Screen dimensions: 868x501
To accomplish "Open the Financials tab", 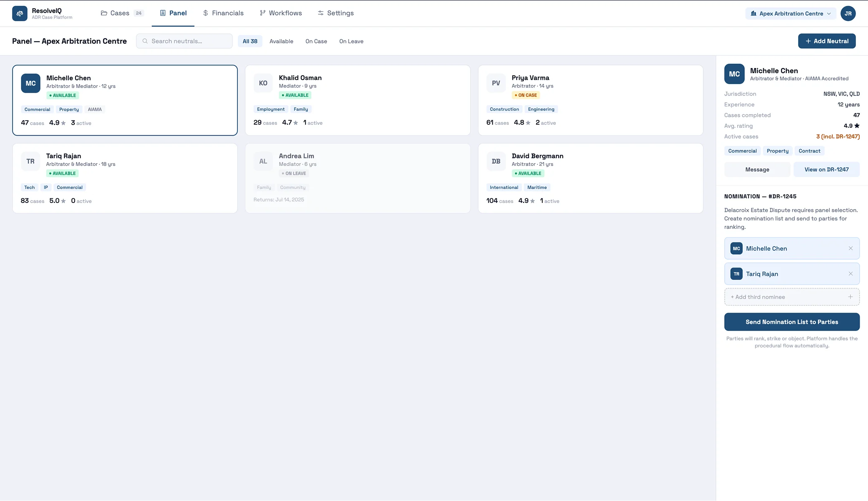I will (223, 13).
